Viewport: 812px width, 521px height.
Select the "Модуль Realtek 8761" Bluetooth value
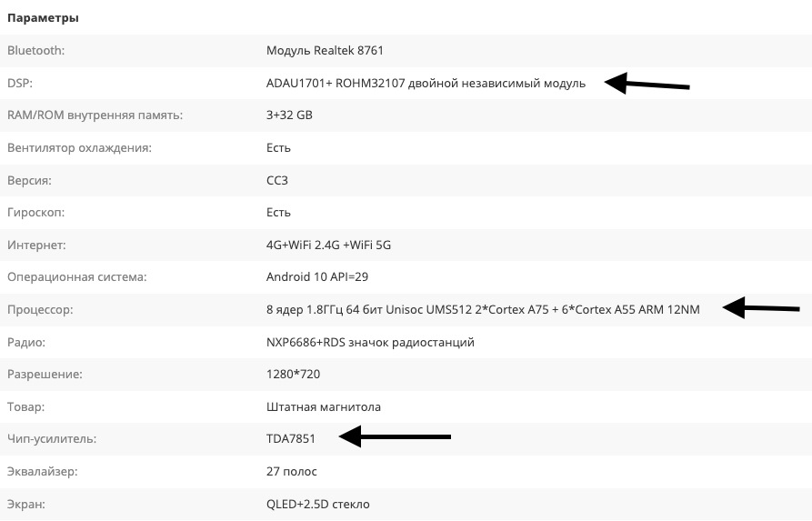[331, 51]
